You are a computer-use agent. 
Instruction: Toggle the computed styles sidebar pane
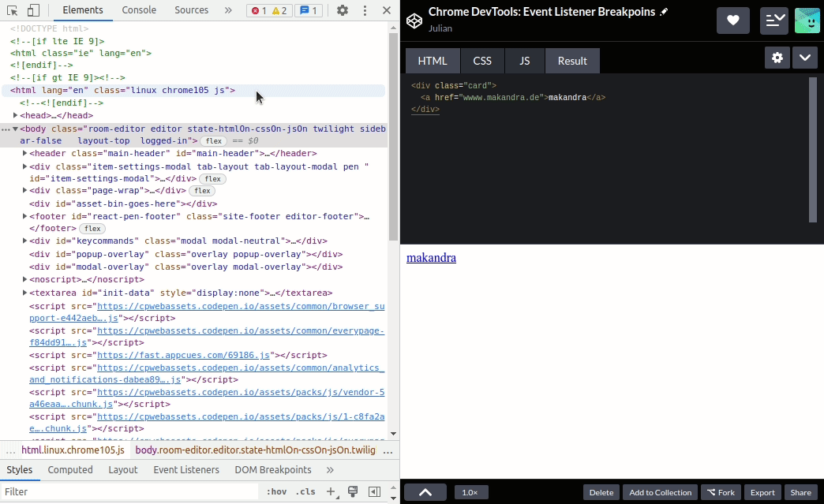click(x=375, y=491)
